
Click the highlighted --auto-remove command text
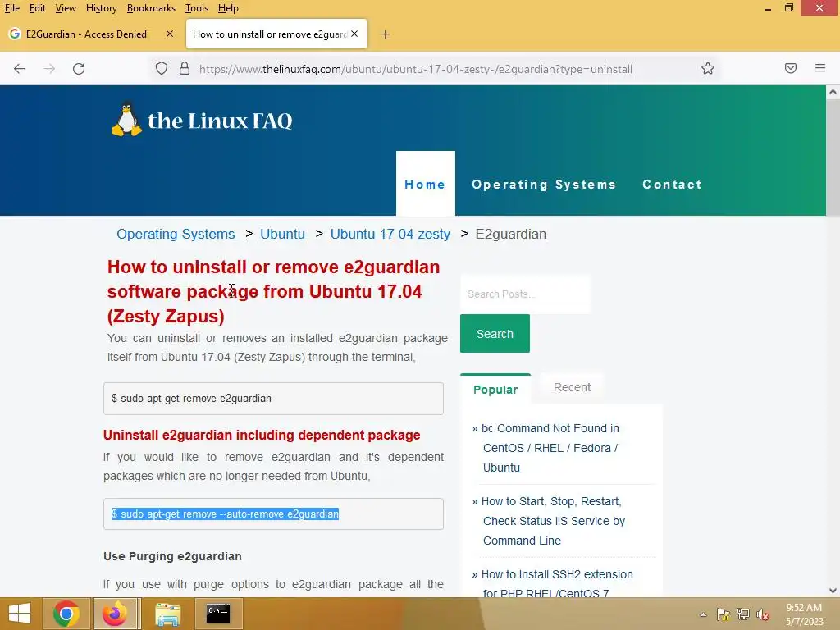[225, 514]
